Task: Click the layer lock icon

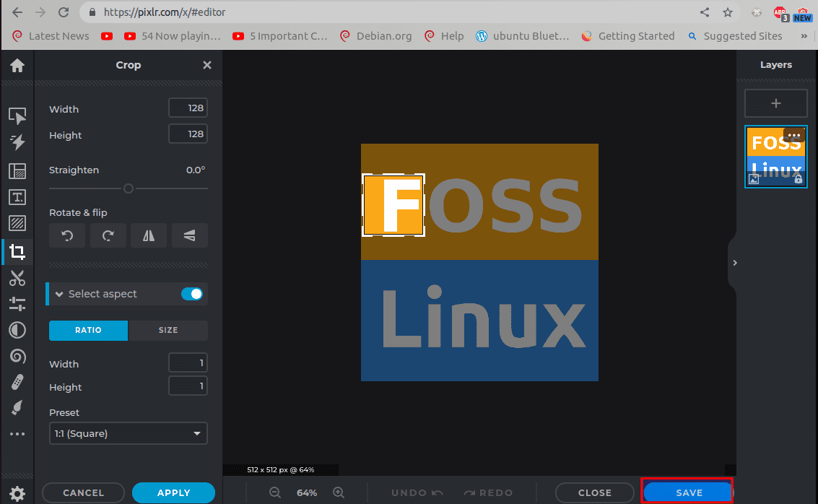Action: (x=799, y=179)
